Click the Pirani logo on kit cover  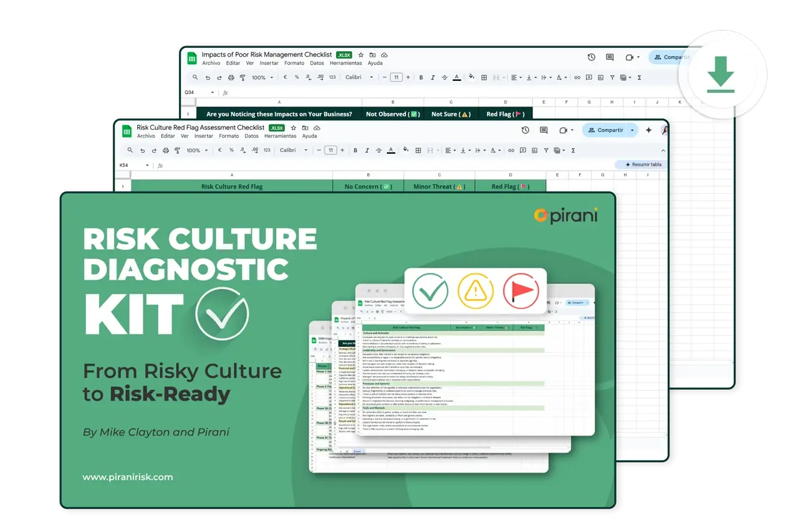(x=566, y=215)
